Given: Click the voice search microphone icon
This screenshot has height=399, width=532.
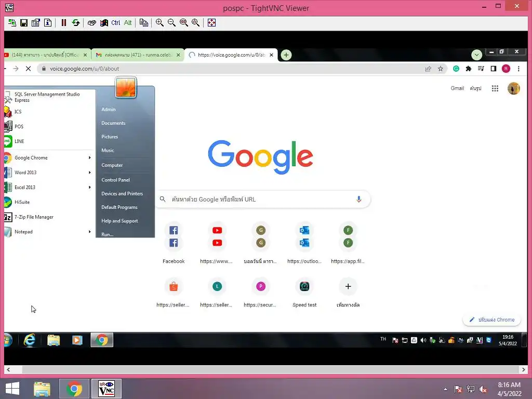Looking at the screenshot, I should pos(358,199).
